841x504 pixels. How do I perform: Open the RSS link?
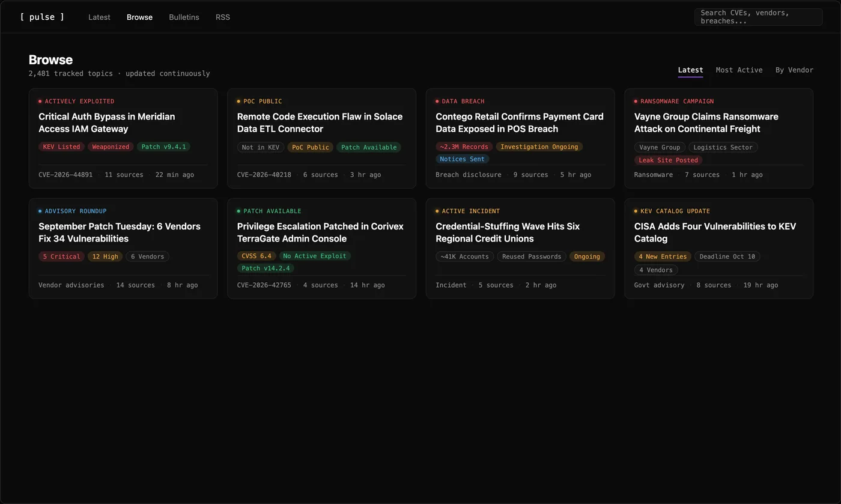(x=223, y=17)
